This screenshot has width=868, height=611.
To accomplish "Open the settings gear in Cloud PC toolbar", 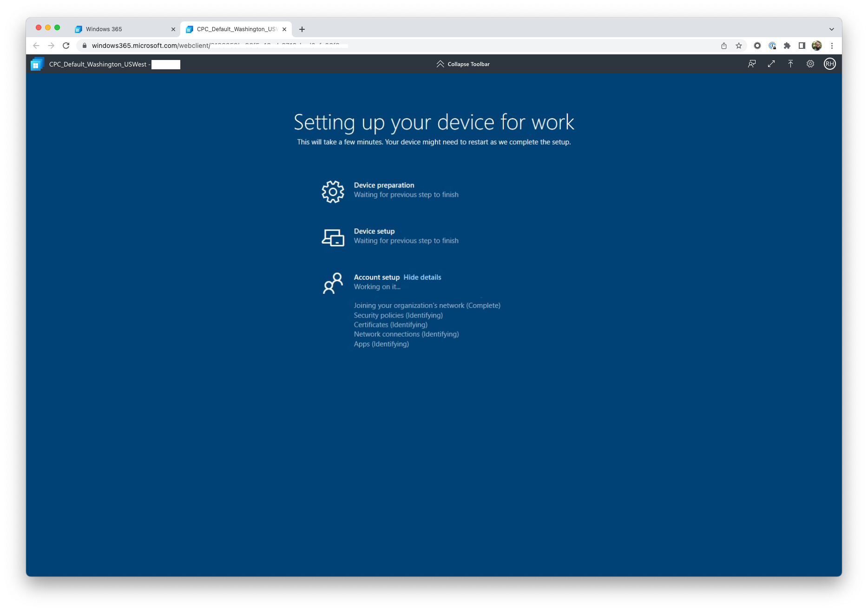I will (x=810, y=64).
